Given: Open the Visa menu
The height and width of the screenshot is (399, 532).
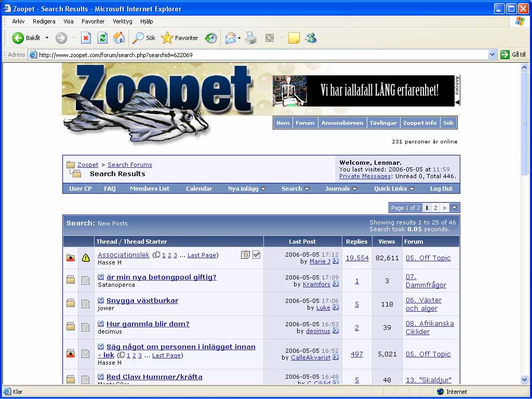Looking at the screenshot, I should [69, 21].
